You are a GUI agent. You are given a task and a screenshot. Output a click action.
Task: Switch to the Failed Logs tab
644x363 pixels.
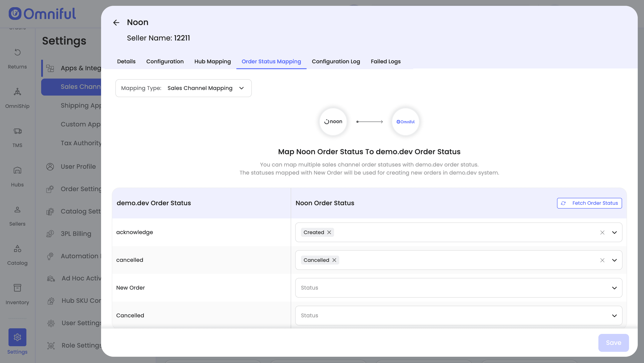pos(385,61)
